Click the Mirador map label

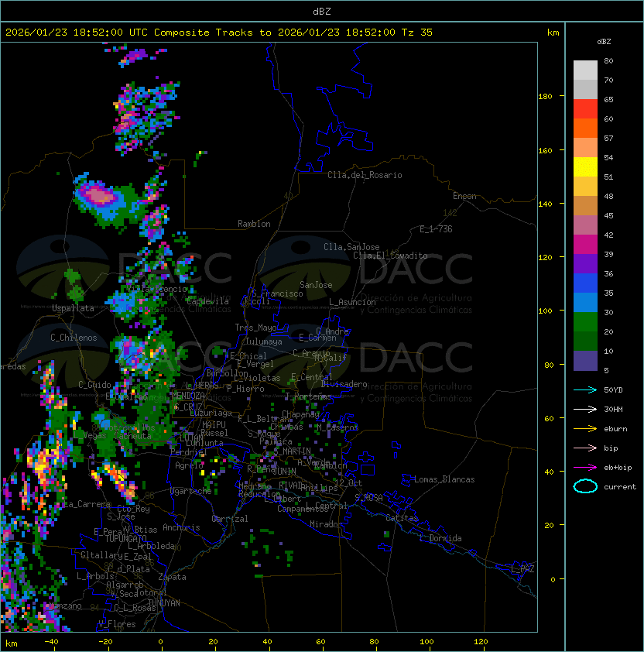(x=326, y=524)
